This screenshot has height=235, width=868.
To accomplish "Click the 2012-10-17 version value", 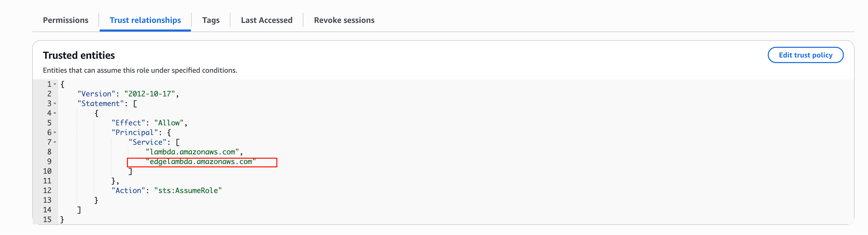I will pyautogui.click(x=149, y=94).
